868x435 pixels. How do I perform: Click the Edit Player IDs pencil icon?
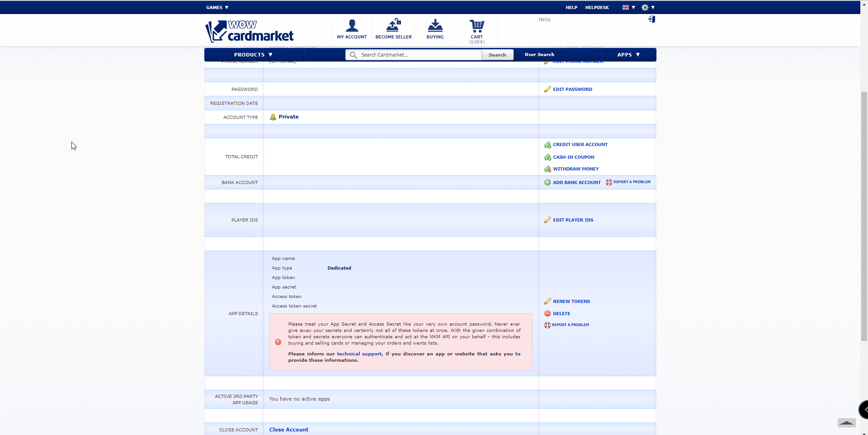pos(547,220)
